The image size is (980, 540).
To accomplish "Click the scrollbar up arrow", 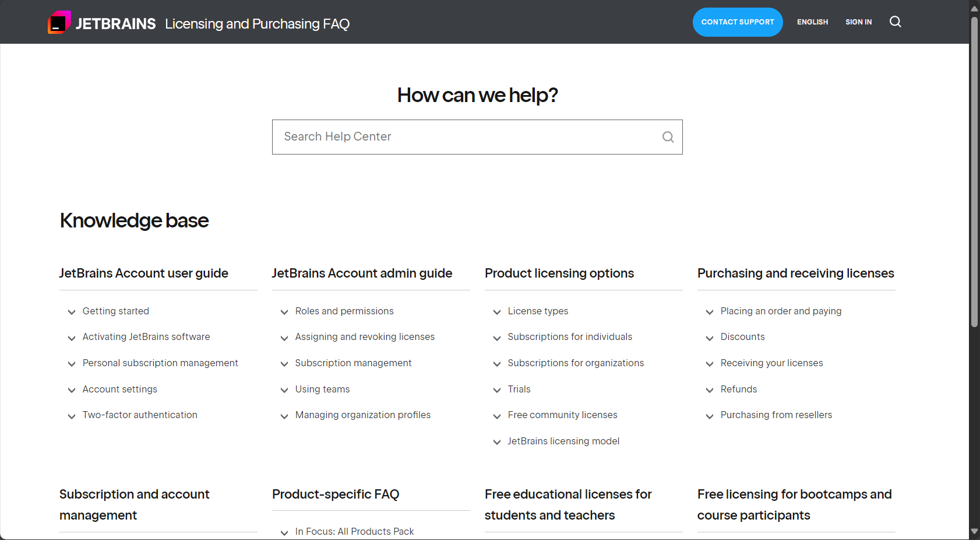I will click(974, 8).
